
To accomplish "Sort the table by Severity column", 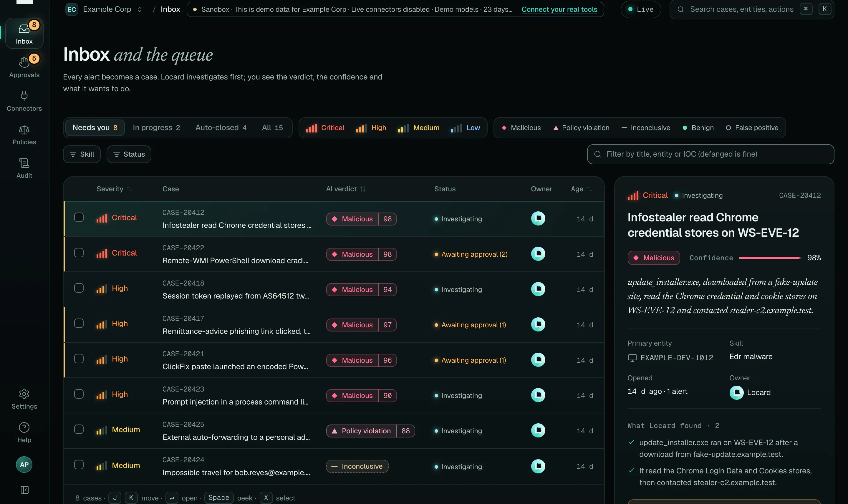I will click(115, 189).
